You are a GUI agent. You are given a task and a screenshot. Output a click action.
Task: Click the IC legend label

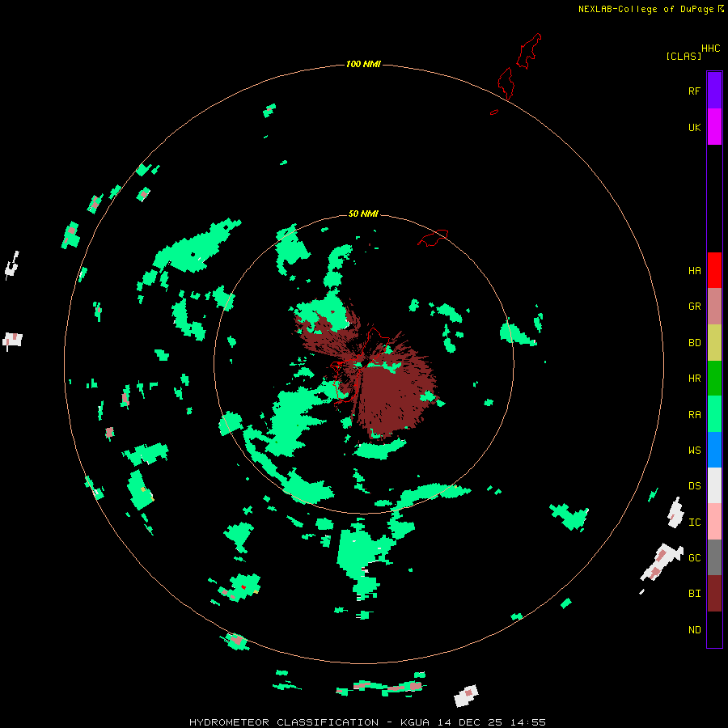click(x=694, y=522)
